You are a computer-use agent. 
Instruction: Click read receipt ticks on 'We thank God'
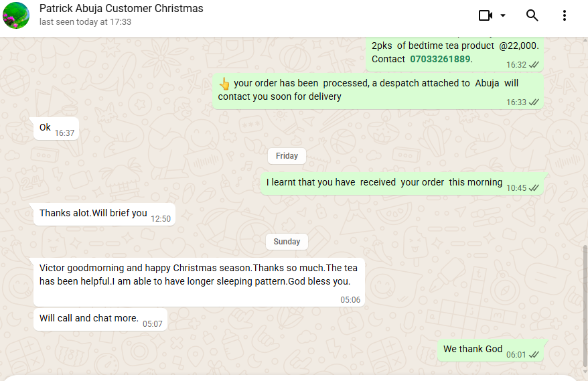(534, 355)
